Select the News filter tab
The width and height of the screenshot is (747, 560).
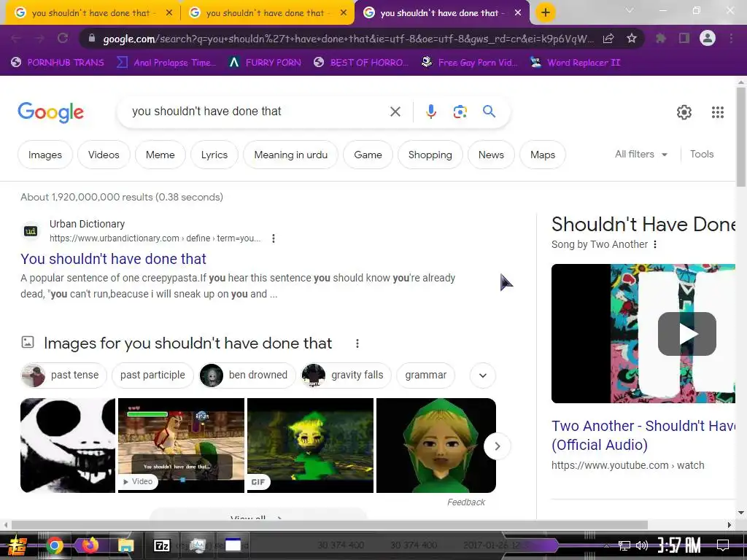pos(491,155)
